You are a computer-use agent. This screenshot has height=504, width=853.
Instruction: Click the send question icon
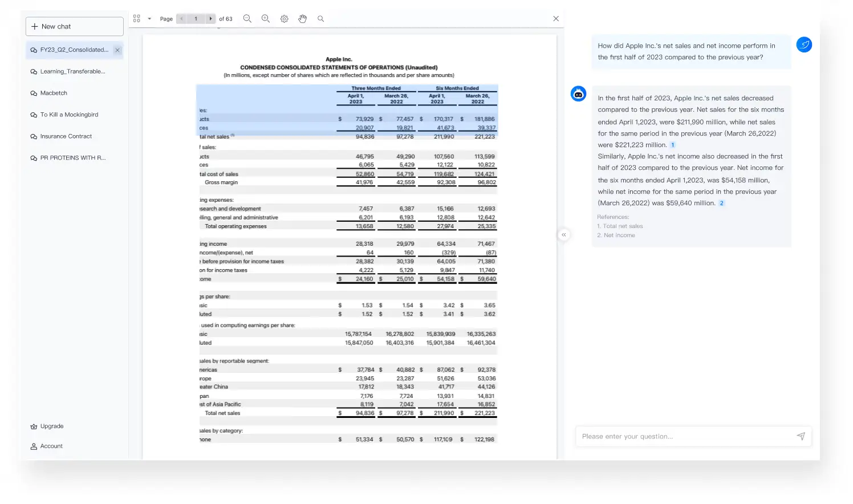tap(801, 436)
